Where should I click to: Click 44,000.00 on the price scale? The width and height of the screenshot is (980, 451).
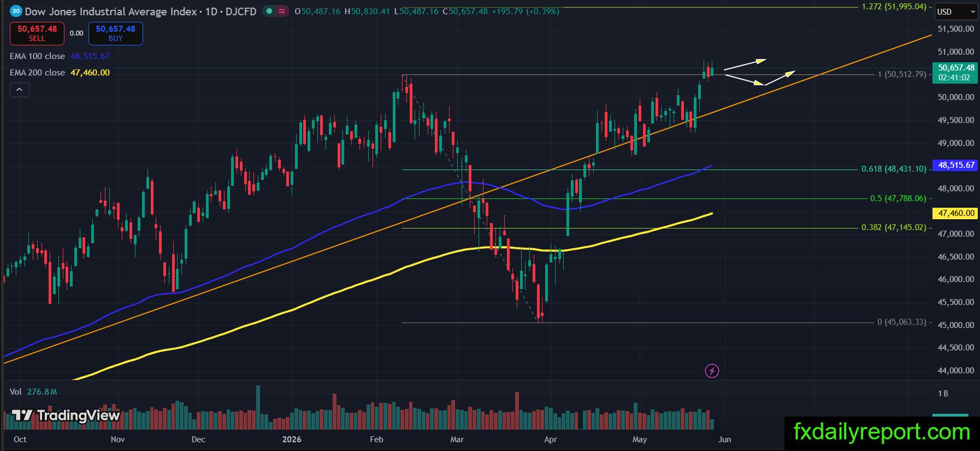[956, 371]
